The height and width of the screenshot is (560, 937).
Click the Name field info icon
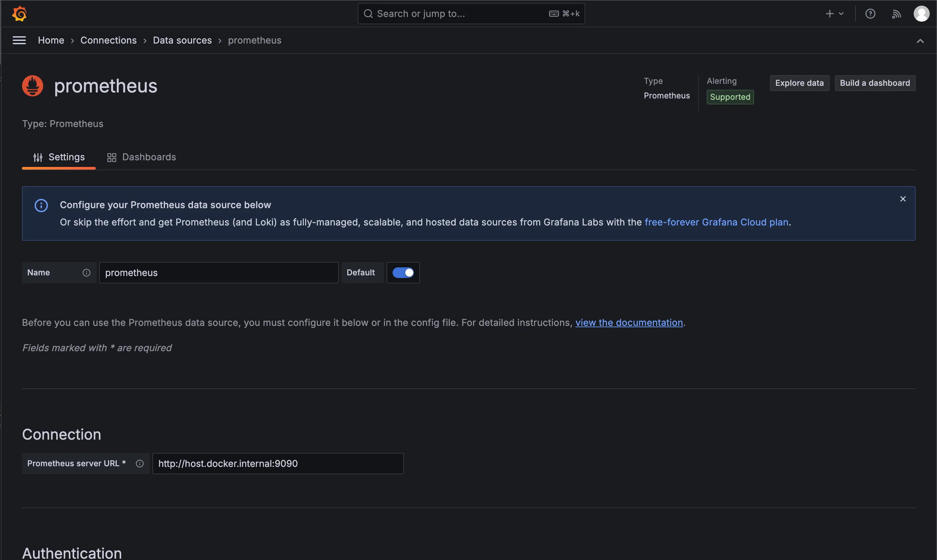[x=87, y=272]
